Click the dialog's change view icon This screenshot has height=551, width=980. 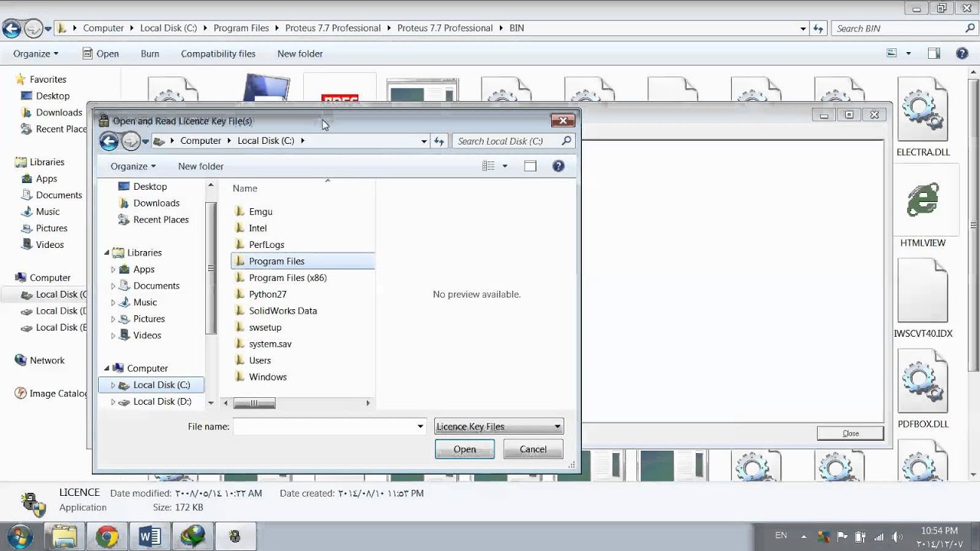[488, 166]
